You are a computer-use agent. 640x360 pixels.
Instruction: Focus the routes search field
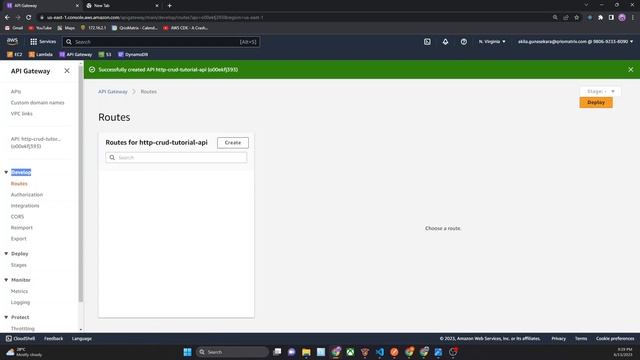[x=176, y=158]
